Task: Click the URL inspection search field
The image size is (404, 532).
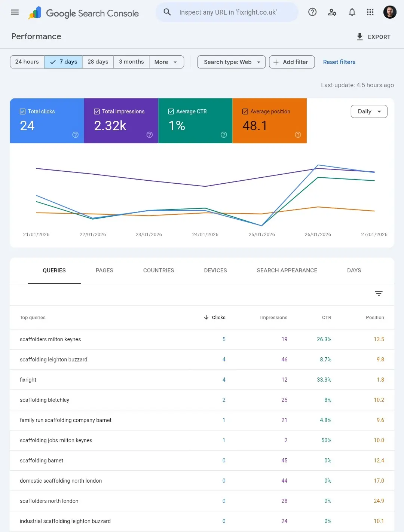Action: (x=227, y=12)
